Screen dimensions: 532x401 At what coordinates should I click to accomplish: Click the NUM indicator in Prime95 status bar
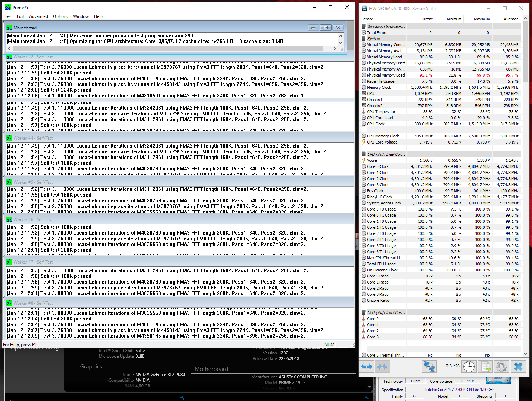[x=329, y=344]
